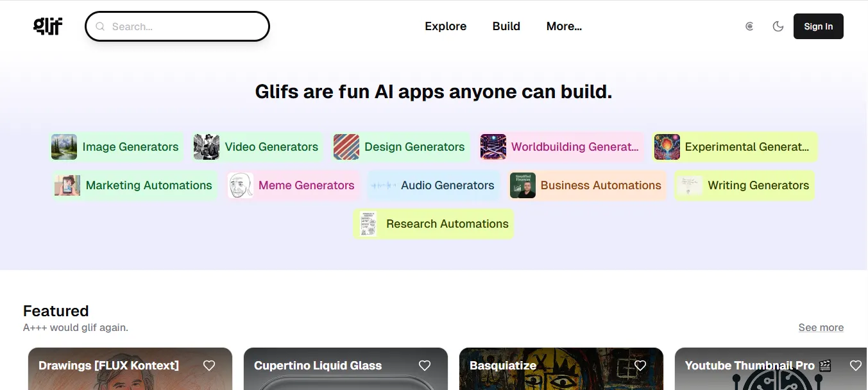This screenshot has height=390, width=868.
Task: Open Drawings [FLUX Kontext] card
Action: coord(130,369)
